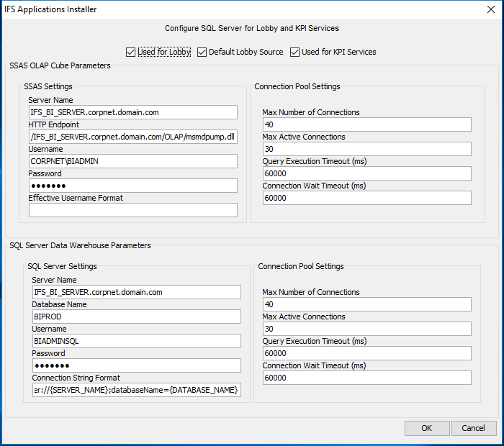Edit Data Warehouse Max Active Connections field
The image size is (504, 446).
point(367,329)
